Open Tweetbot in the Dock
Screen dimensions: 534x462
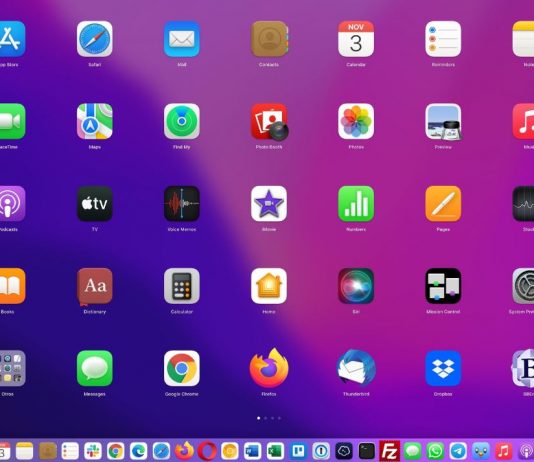coord(481,451)
